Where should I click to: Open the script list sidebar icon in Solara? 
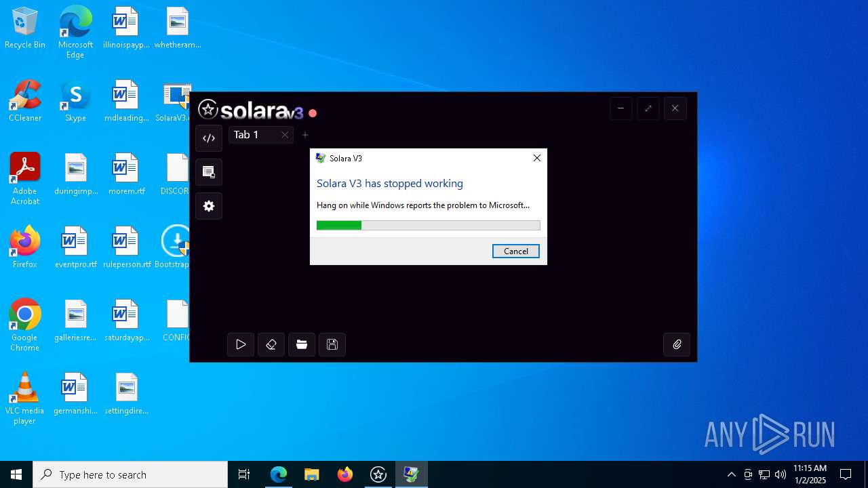tap(209, 172)
